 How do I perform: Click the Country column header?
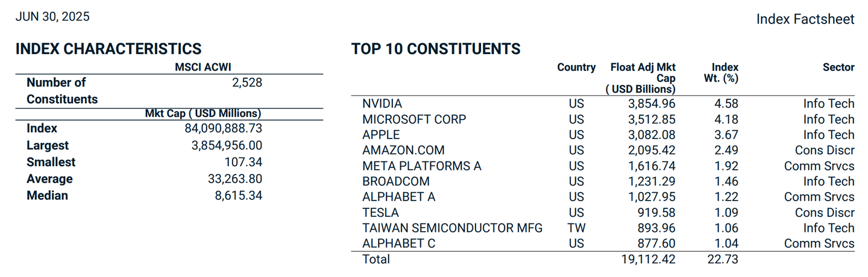[x=576, y=67]
